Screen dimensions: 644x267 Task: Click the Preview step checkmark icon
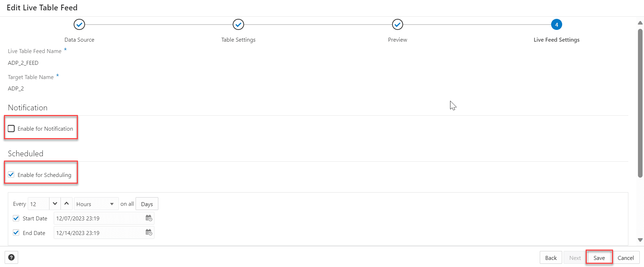(x=397, y=24)
